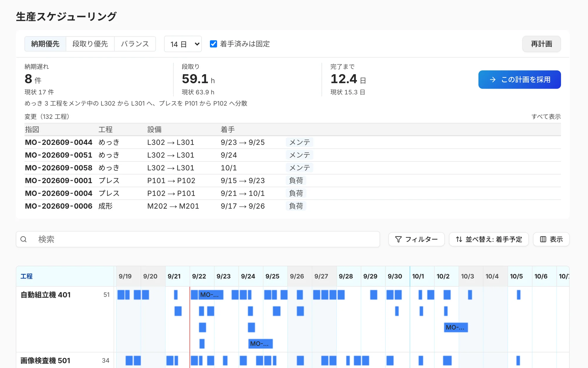
Task: Toggle the 着手済みは固定 checkbox
Action: tap(213, 44)
